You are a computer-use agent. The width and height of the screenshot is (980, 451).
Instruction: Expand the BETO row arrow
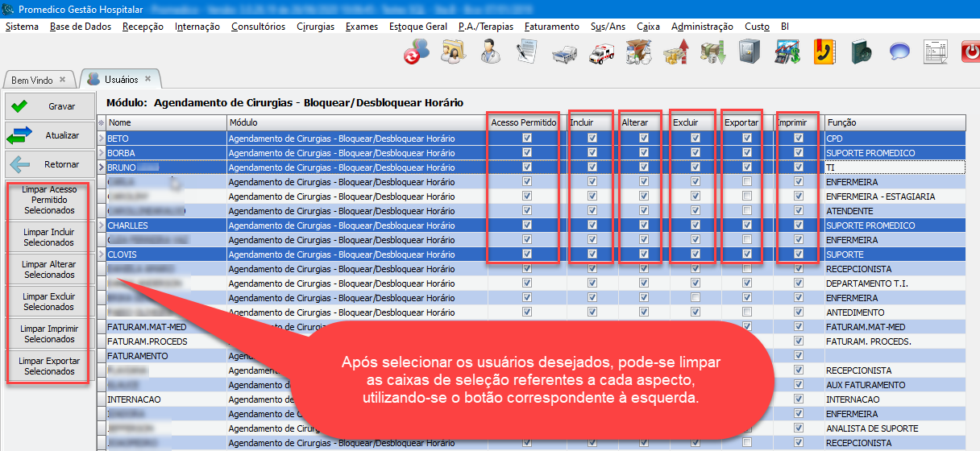click(x=102, y=138)
